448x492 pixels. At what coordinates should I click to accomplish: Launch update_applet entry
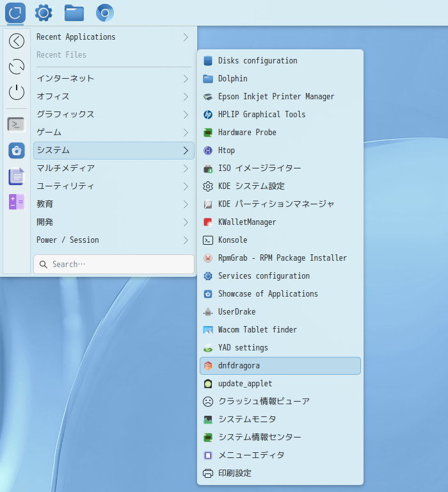[x=280, y=384]
